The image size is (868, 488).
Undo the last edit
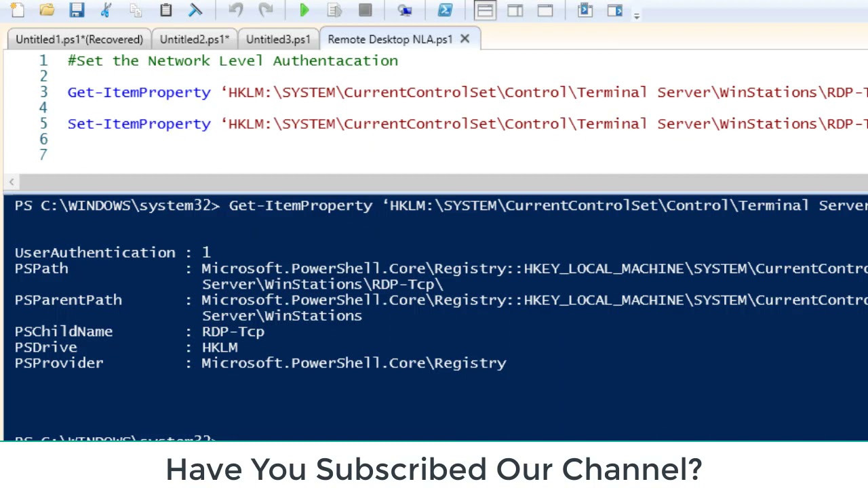tap(236, 10)
